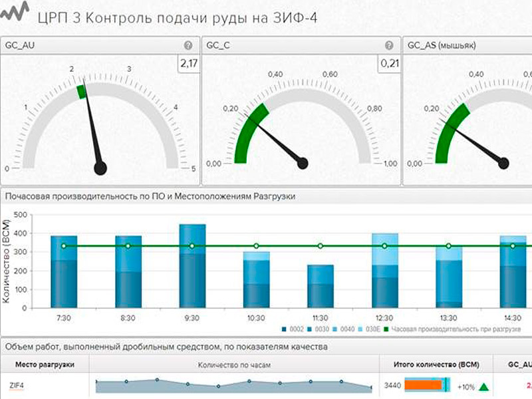This screenshot has height=399, width=532.
Task: Click the green line marker at 10:30
Action: click(x=257, y=246)
